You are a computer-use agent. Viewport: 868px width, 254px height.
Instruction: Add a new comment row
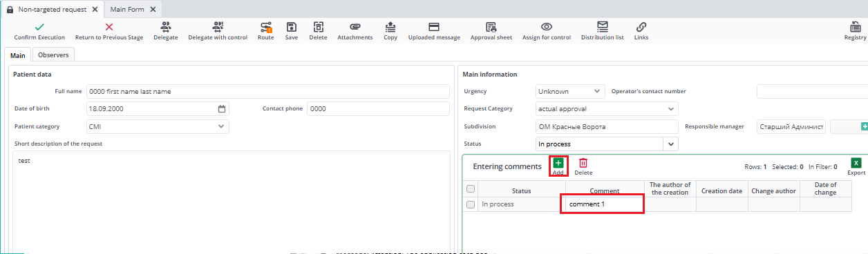(x=558, y=163)
